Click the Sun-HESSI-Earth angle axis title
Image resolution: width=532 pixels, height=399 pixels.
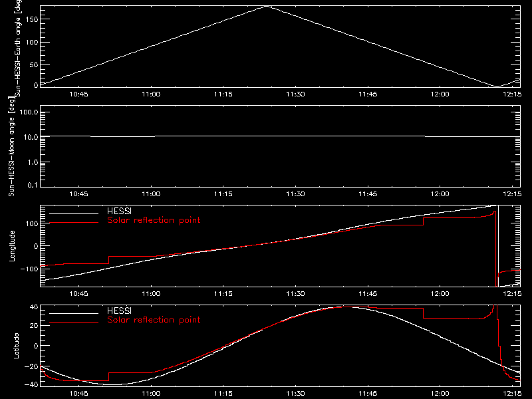click(x=19, y=47)
